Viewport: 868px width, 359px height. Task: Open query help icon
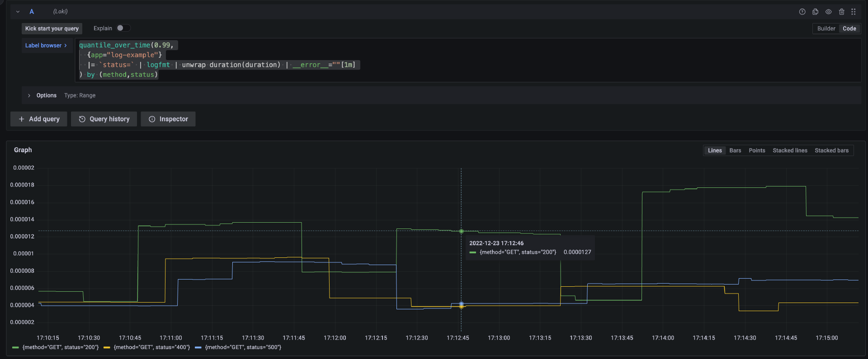[802, 12]
